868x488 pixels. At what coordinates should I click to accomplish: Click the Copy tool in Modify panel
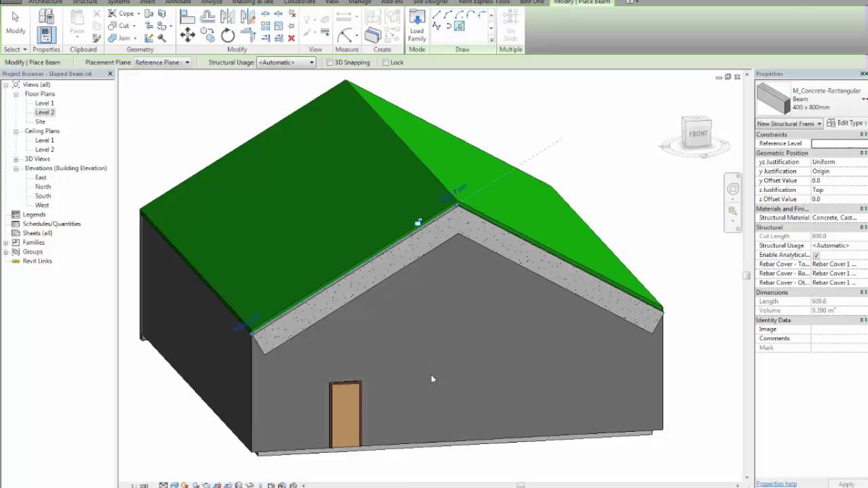tap(208, 35)
